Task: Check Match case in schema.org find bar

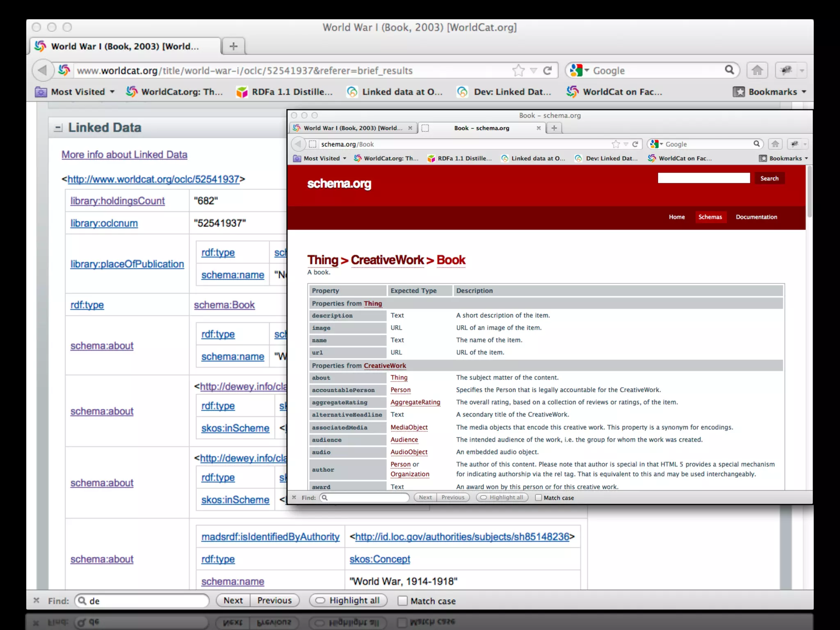Action: [x=539, y=498]
